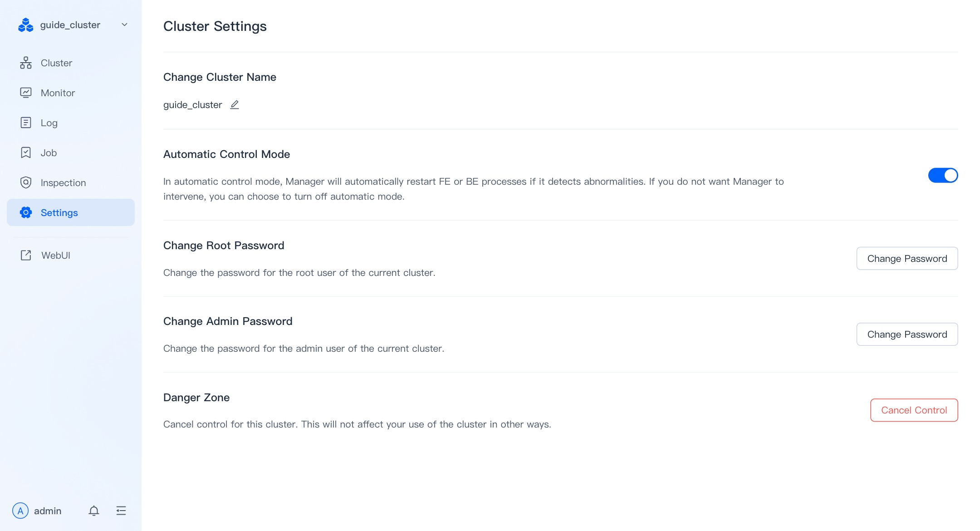Click the red Cancel Control button
Image resolution: width=980 pixels, height=531 pixels.
point(914,410)
